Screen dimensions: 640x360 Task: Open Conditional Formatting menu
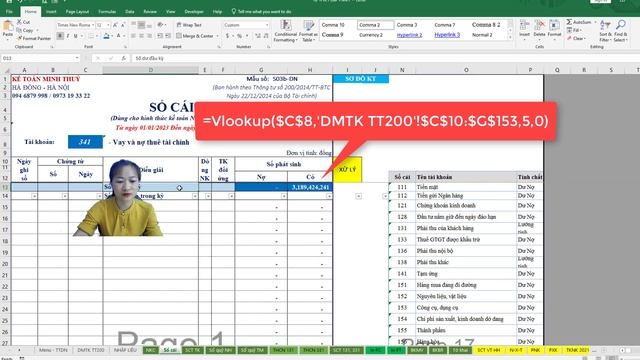coord(285,31)
